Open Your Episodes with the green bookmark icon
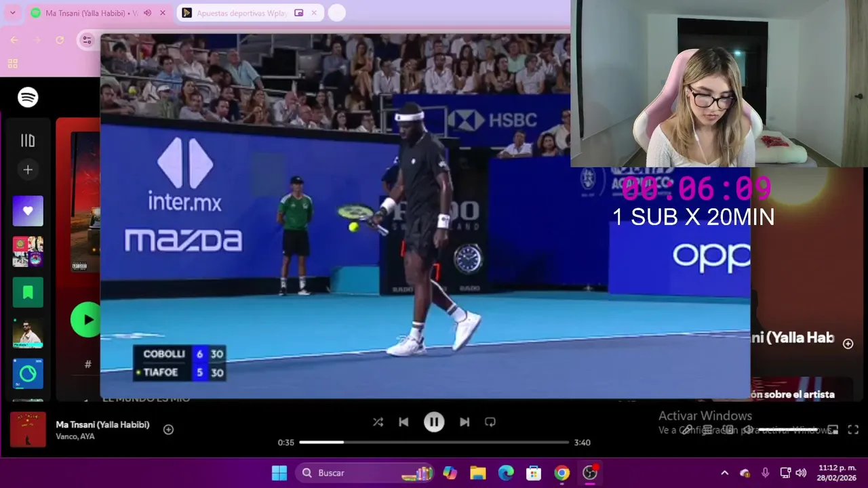The image size is (868, 488). tap(28, 292)
